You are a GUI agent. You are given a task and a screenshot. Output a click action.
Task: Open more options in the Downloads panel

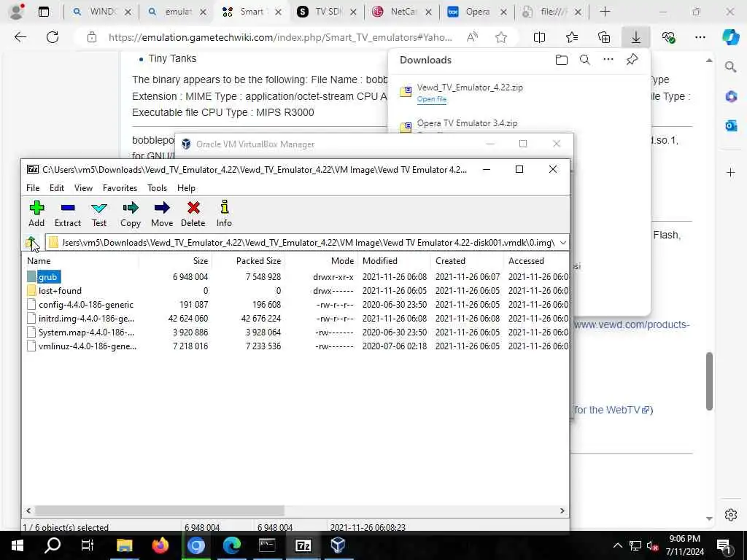tap(608, 60)
